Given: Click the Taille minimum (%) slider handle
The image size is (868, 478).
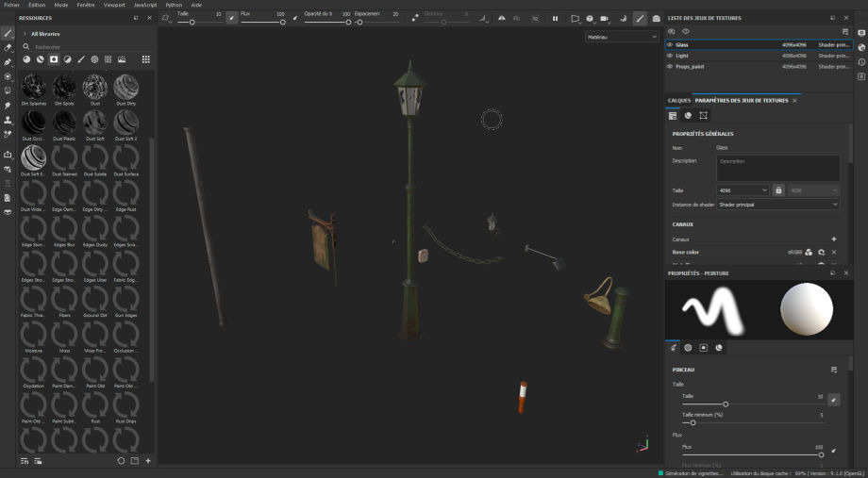Looking at the screenshot, I should pos(693,422).
